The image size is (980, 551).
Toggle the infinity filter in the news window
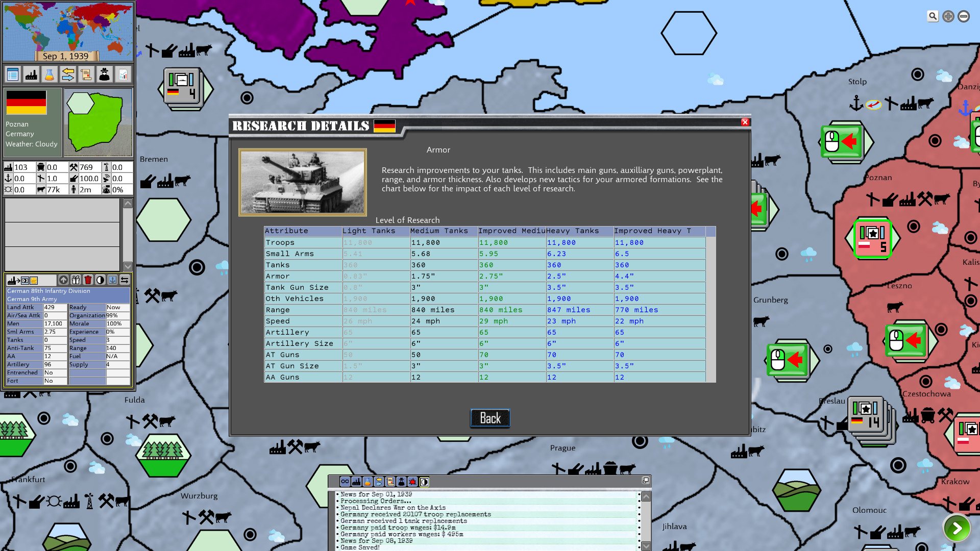(345, 482)
